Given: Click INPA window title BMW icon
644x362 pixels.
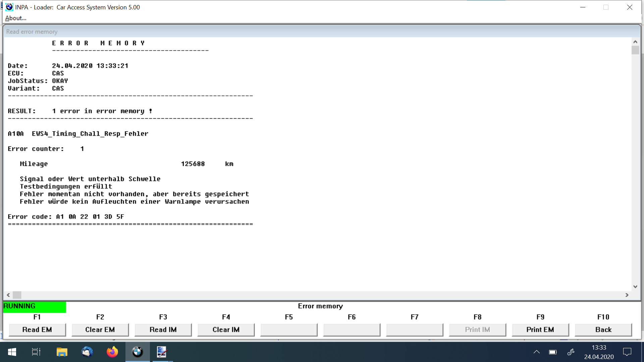Looking at the screenshot, I should 9,7.
